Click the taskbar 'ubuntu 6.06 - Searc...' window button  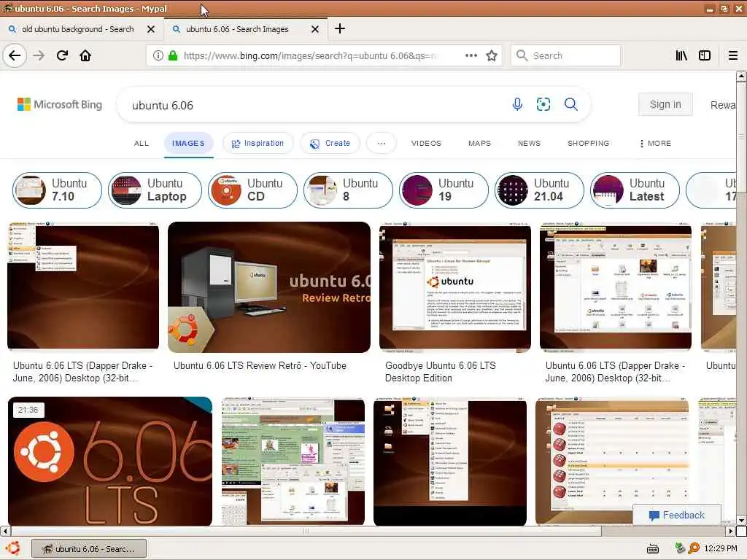89,549
